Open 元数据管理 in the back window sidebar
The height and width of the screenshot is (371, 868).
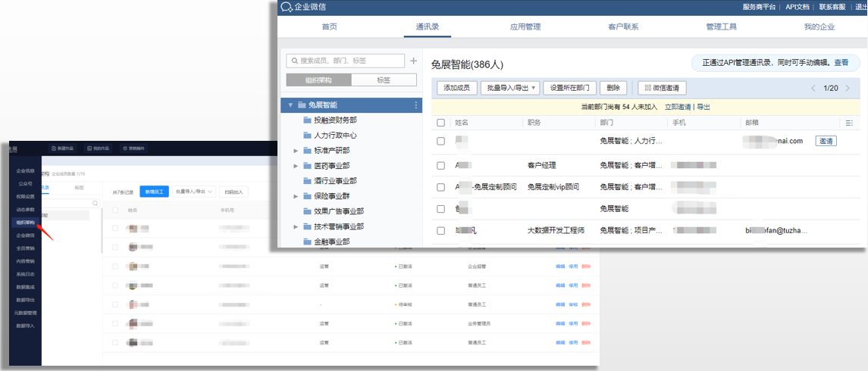click(x=26, y=313)
